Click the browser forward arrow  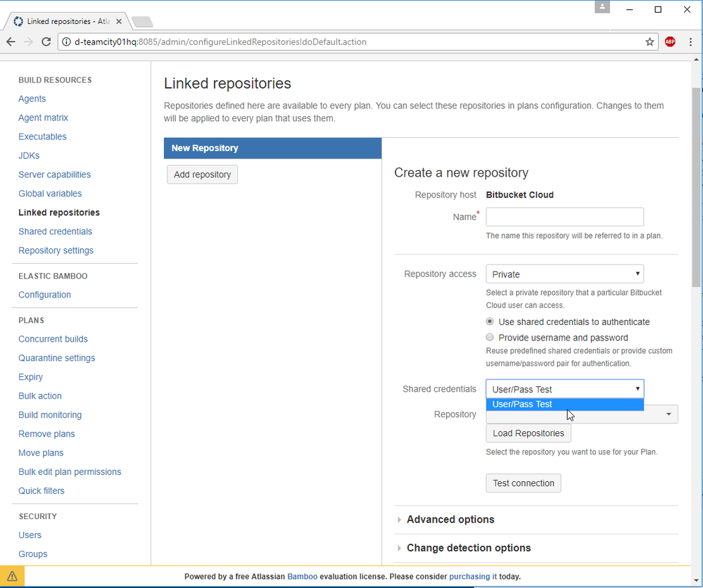[28, 41]
